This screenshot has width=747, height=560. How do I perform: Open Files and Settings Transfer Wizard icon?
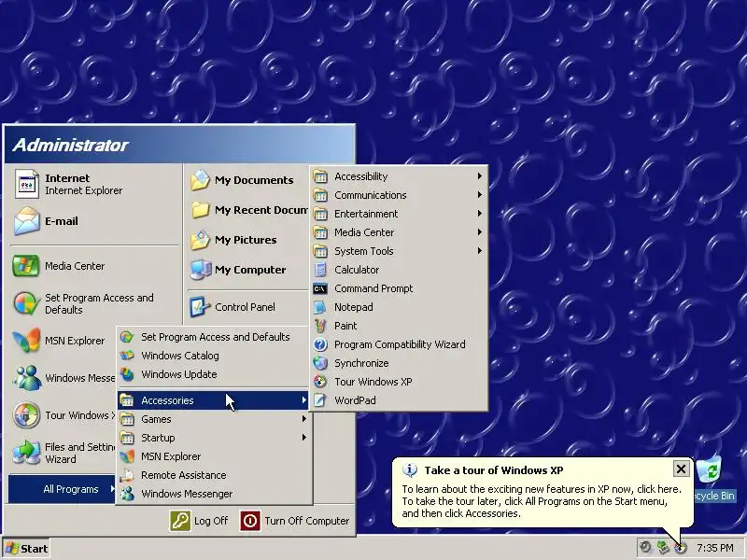point(26,452)
